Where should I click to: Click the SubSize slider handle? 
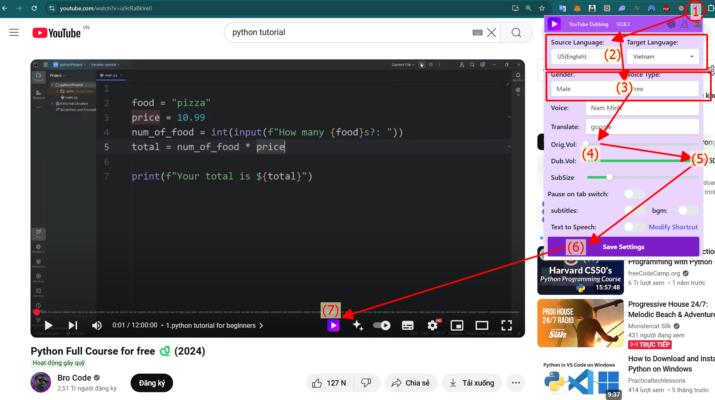610,177
